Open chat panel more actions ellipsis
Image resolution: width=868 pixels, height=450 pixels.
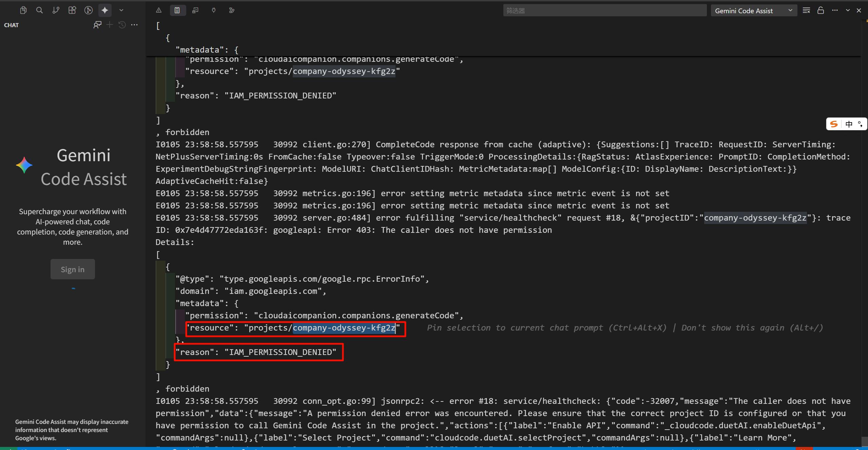coord(135,25)
